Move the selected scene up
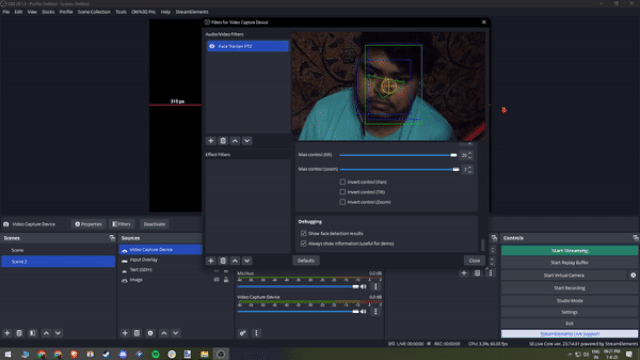The image size is (640, 360). tap(46, 333)
